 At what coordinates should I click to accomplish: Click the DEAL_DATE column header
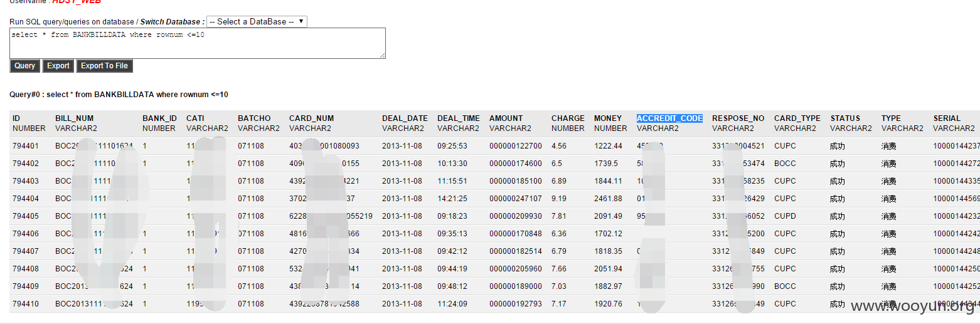pos(405,118)
